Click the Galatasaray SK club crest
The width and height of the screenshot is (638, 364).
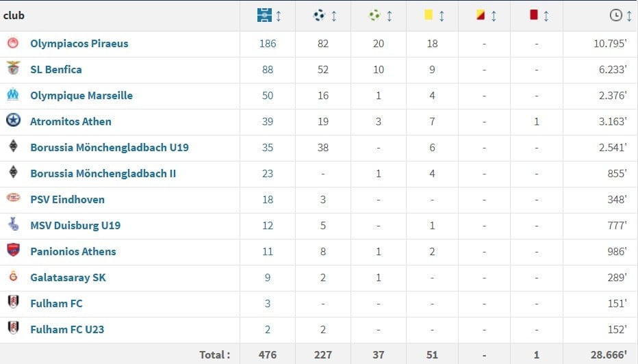point(14,276)
